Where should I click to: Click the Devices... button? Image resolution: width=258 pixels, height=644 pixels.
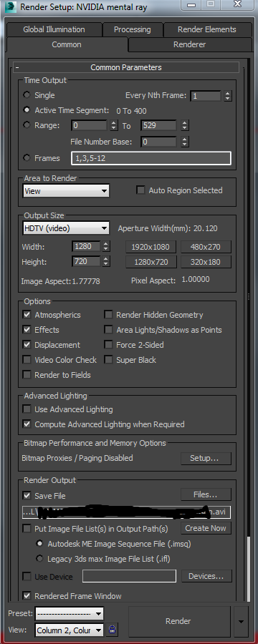pyautogui.click(x=206, y=576)
